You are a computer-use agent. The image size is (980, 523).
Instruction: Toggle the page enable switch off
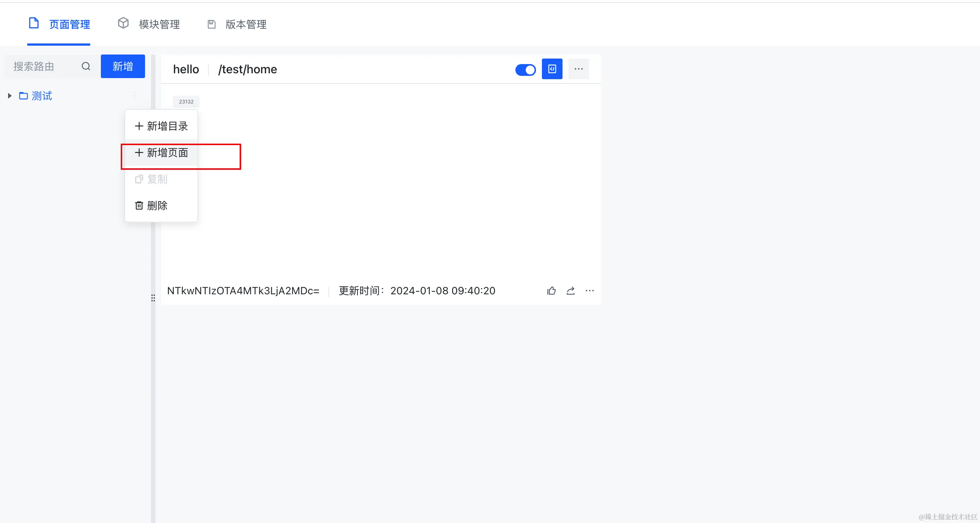pos(525,70)
